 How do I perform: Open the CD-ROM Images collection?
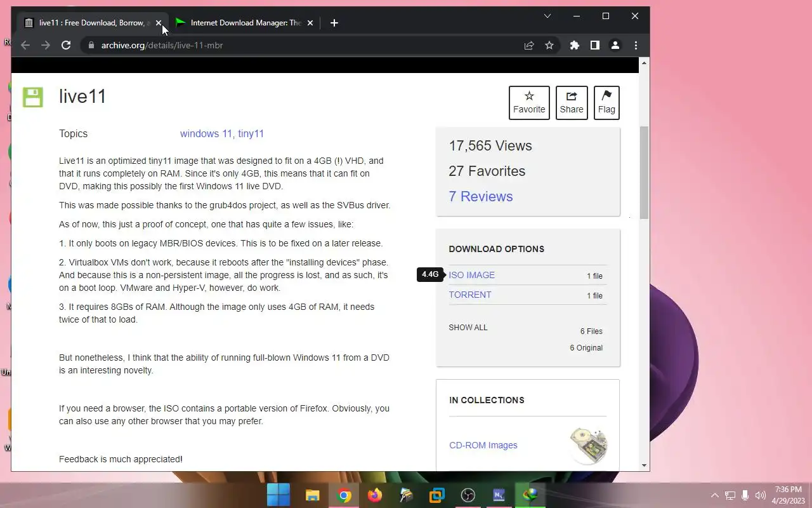click(483, 445)
